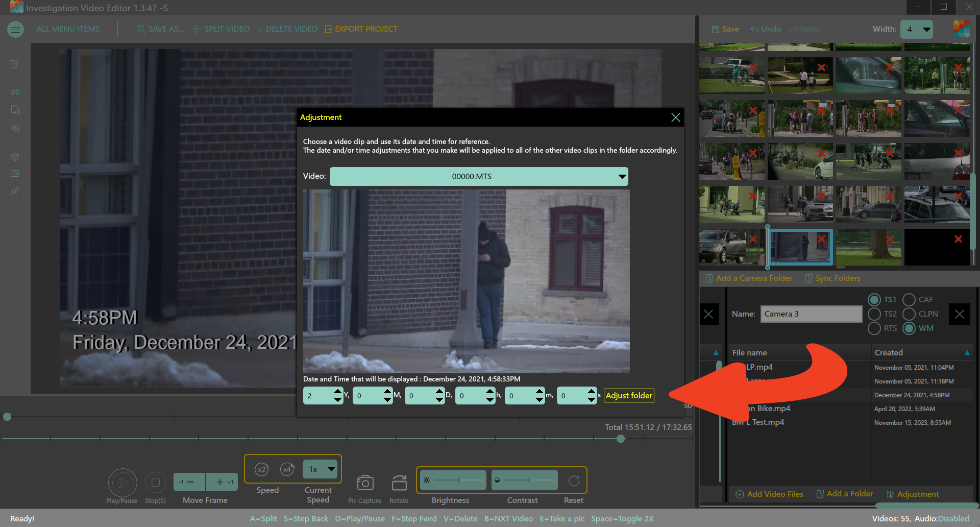The width and height of the screenshot is (980, 527).
Task: Click the Contrast slider
Action: [525, 480]
